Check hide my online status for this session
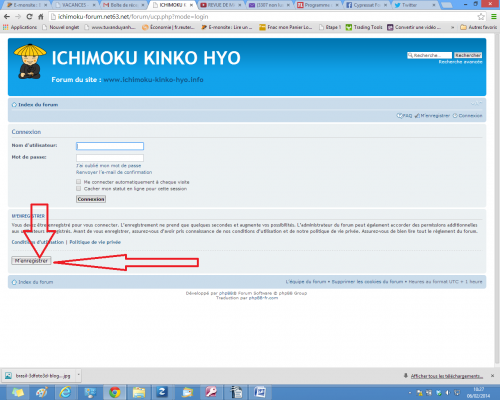Viewport: 500px width, 400px height. (78, 188)
